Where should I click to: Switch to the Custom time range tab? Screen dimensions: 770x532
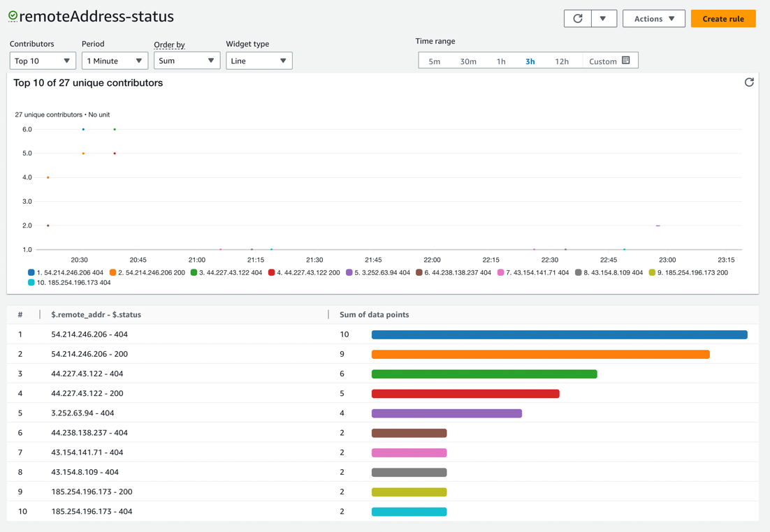point(601,61)
